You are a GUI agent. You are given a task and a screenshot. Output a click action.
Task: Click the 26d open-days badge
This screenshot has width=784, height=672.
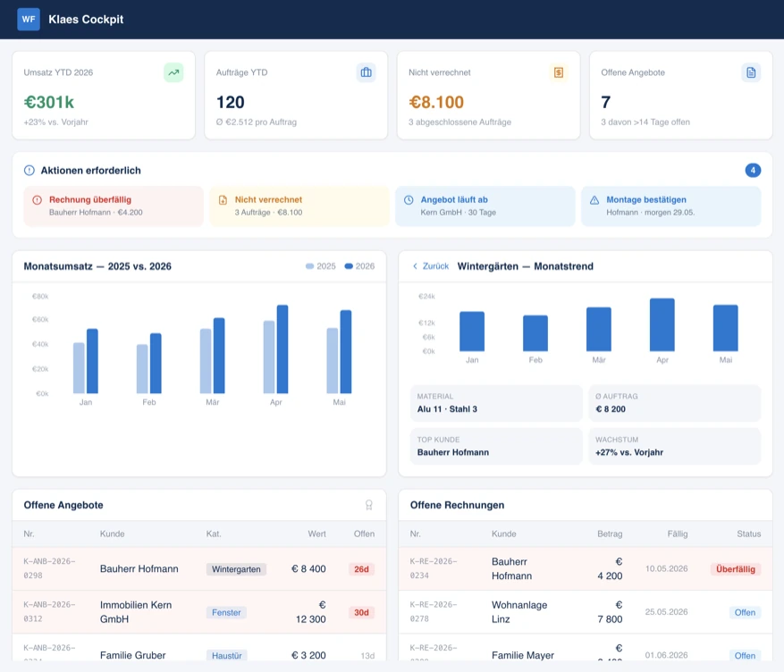point(361,569)
